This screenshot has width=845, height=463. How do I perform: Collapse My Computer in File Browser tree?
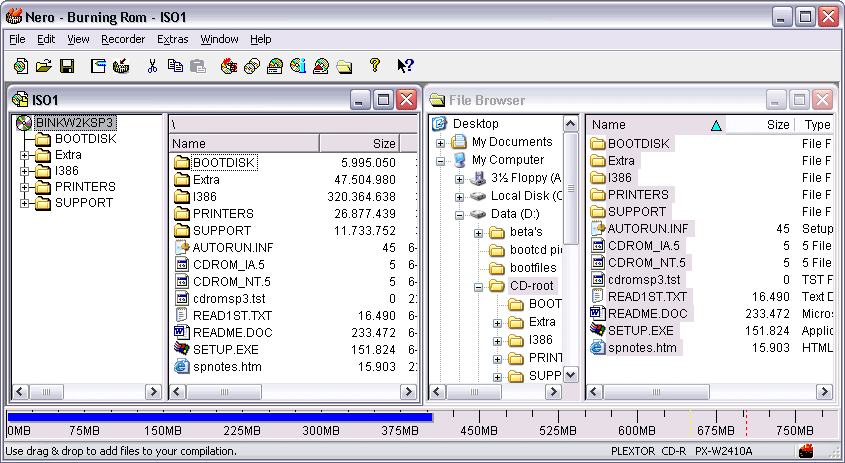tap(440, 161)
